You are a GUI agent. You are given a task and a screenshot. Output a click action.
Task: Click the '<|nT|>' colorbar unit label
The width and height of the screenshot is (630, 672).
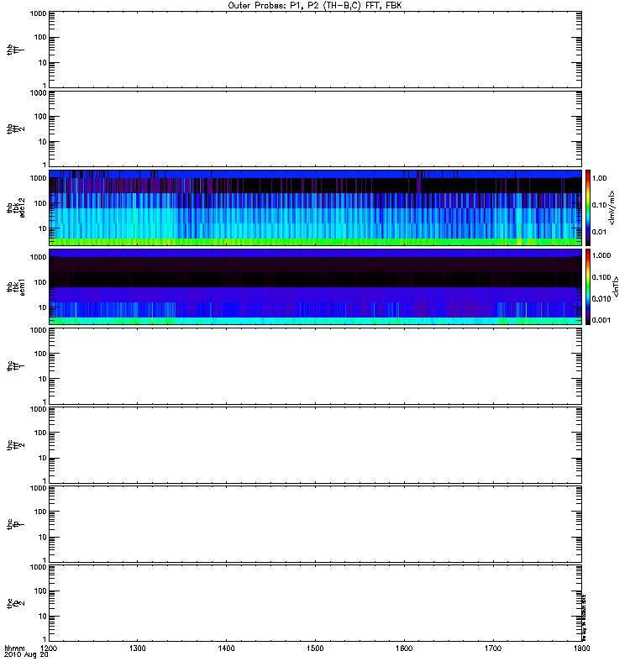617,286
